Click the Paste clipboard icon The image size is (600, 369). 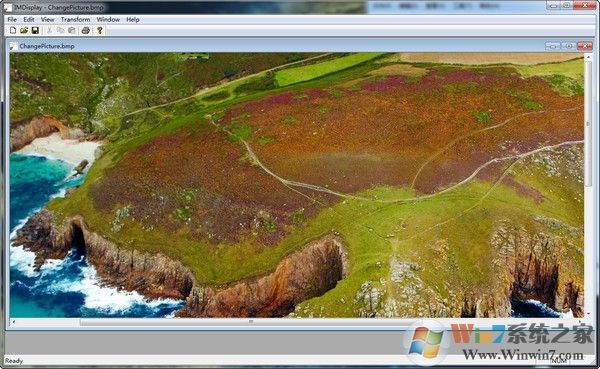pyautogui.click(x=72, y=30)
